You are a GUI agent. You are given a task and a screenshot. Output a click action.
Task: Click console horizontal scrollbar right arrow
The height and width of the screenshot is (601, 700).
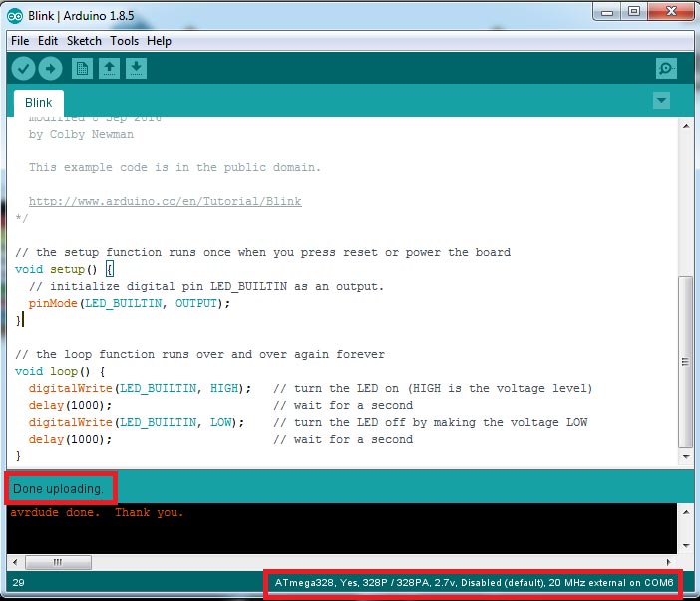[x=668, y=562]
